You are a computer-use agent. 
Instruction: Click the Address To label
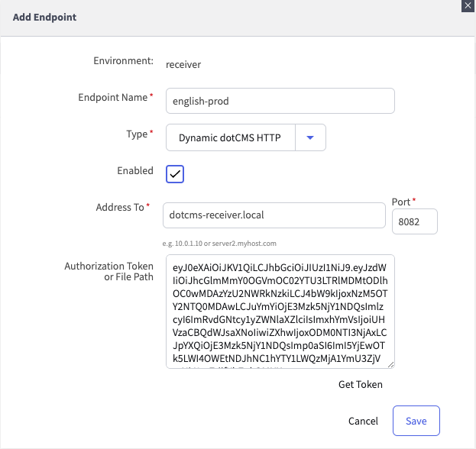pyautogui.click(x=120, y=208)
